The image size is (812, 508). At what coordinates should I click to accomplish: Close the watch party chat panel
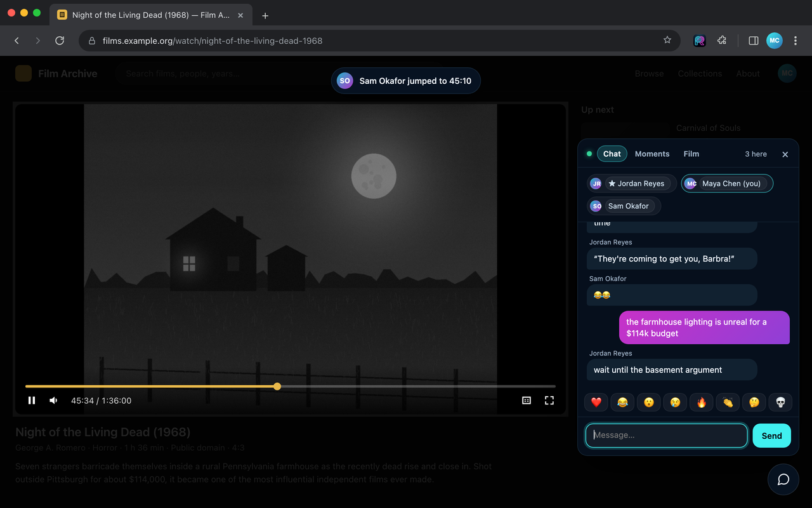click(x=785, y=154)
